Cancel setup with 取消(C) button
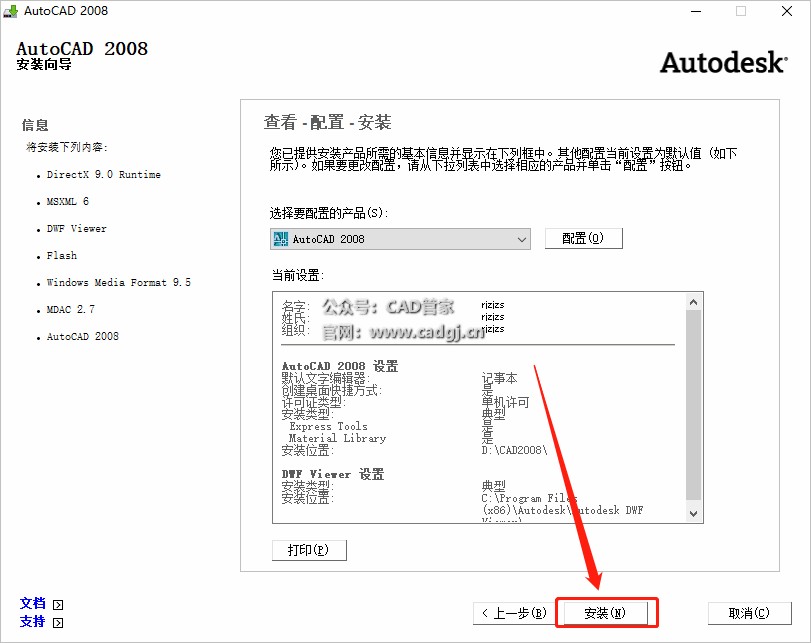 [x=749, y=614]
